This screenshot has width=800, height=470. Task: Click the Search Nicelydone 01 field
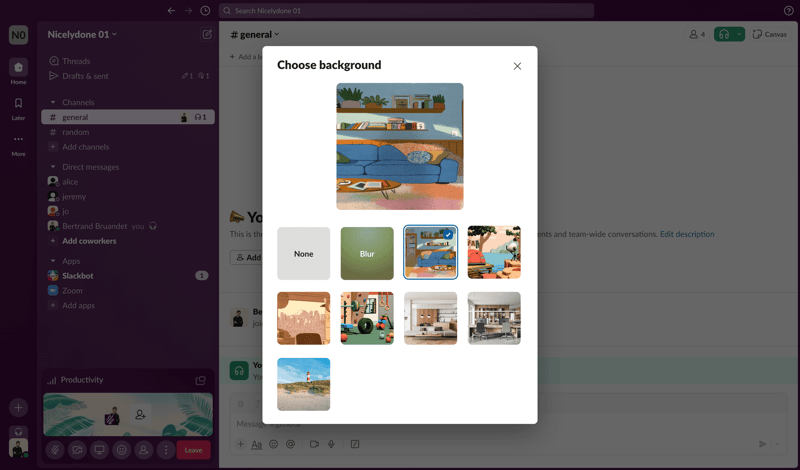406,11
